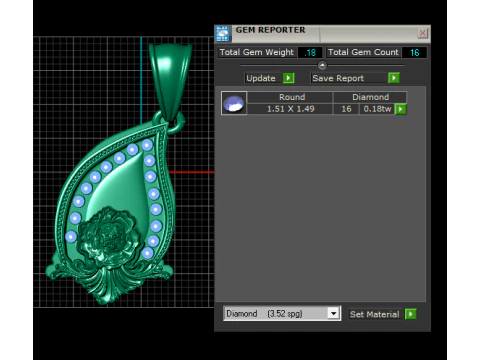Click the Total Gem Count label

[363, 52]
